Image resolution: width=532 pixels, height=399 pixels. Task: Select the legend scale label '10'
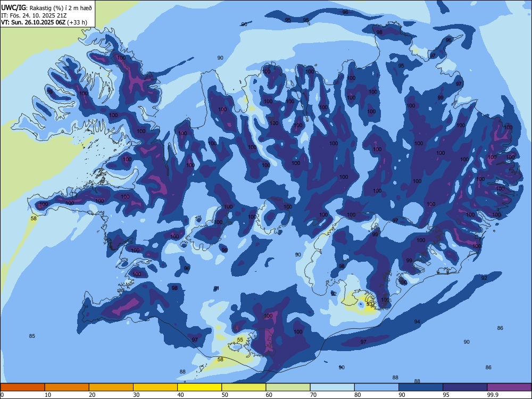(x=48, y=395)
